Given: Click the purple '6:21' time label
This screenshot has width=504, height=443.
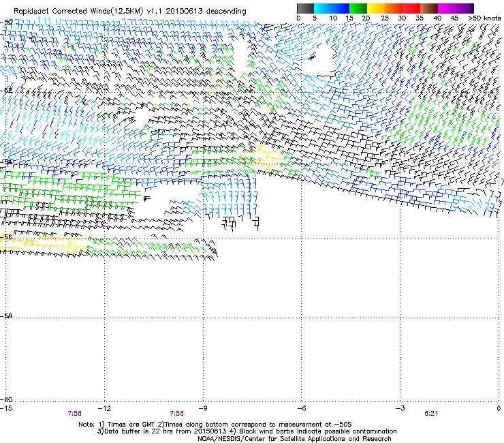Looking at the screenshot, I should pyautogui.click(x=431, y=414).
